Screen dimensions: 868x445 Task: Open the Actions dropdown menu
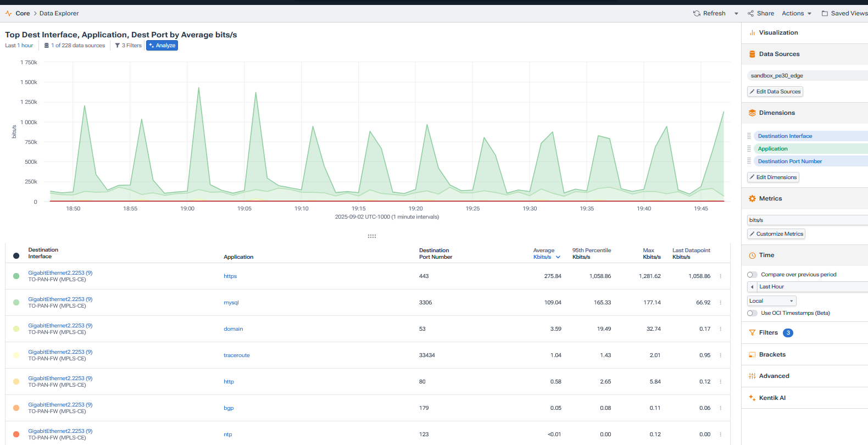797,13
